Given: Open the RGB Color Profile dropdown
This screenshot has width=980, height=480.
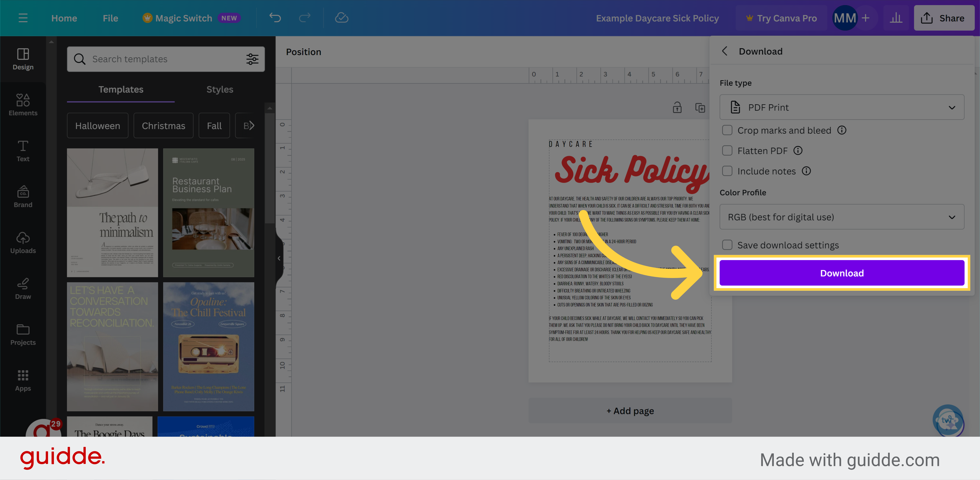Looking at the screenshot, I should [x=841, y=217].
